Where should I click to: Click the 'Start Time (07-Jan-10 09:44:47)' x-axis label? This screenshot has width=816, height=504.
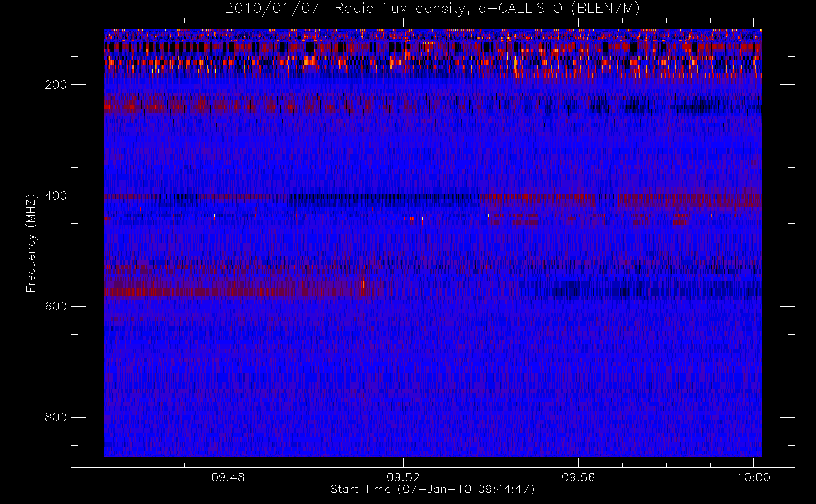coord(433,489)
